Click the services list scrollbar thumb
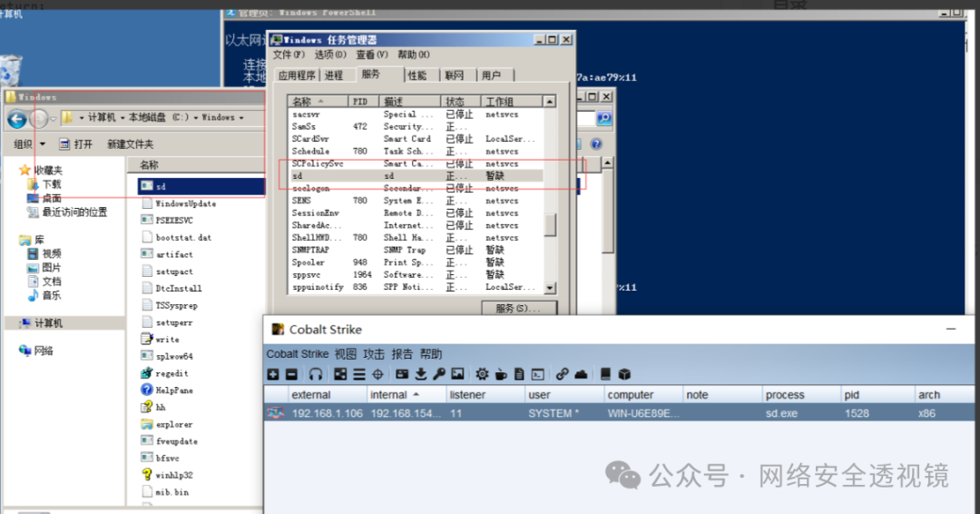 [x=550, y=225]
